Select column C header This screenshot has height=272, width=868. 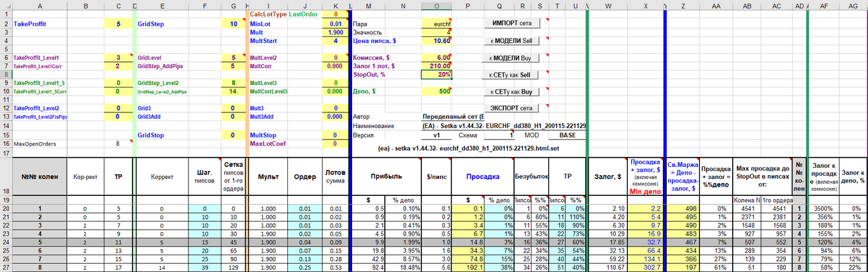point(118,6)
